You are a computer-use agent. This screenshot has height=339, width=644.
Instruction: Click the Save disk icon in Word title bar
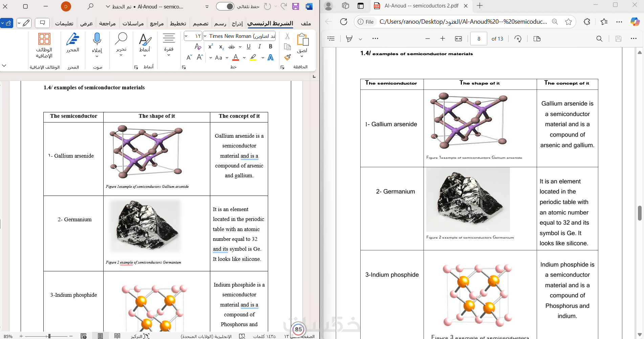(x=296, y=6)
